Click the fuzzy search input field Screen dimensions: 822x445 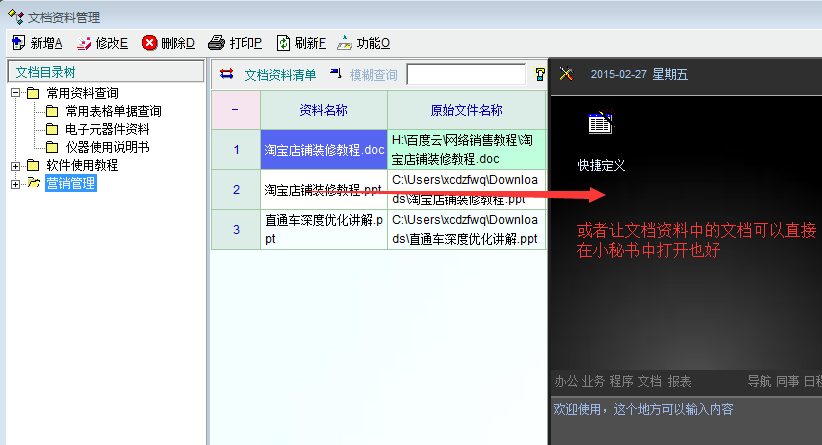[466, 75]
